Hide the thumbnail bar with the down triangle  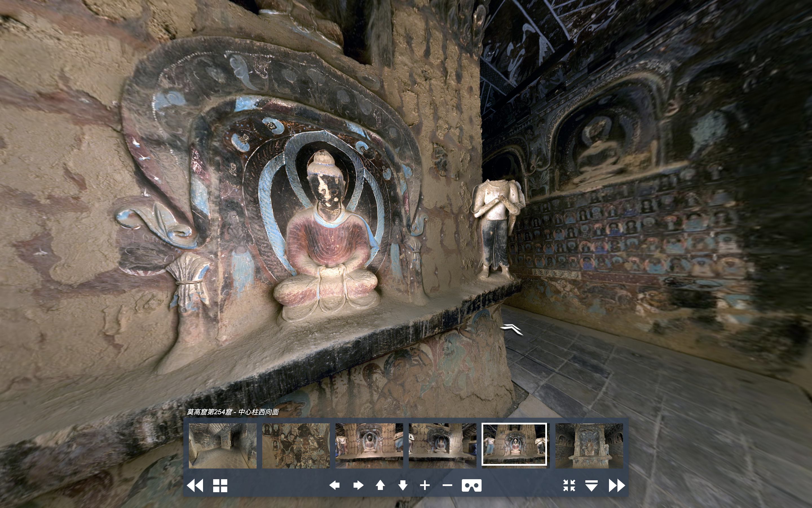coord(591,485)
